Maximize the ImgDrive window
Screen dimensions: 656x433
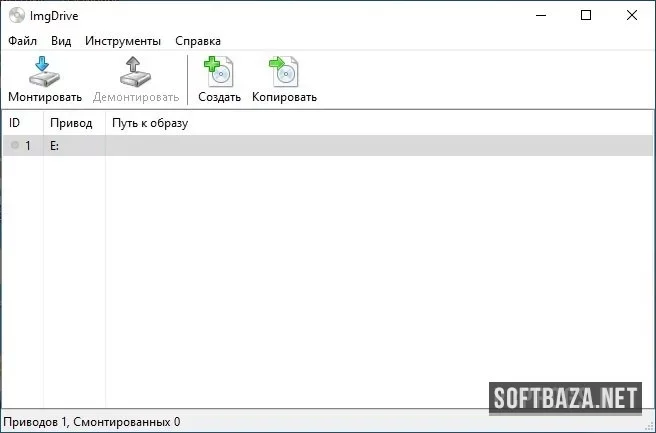click(586, 15)
